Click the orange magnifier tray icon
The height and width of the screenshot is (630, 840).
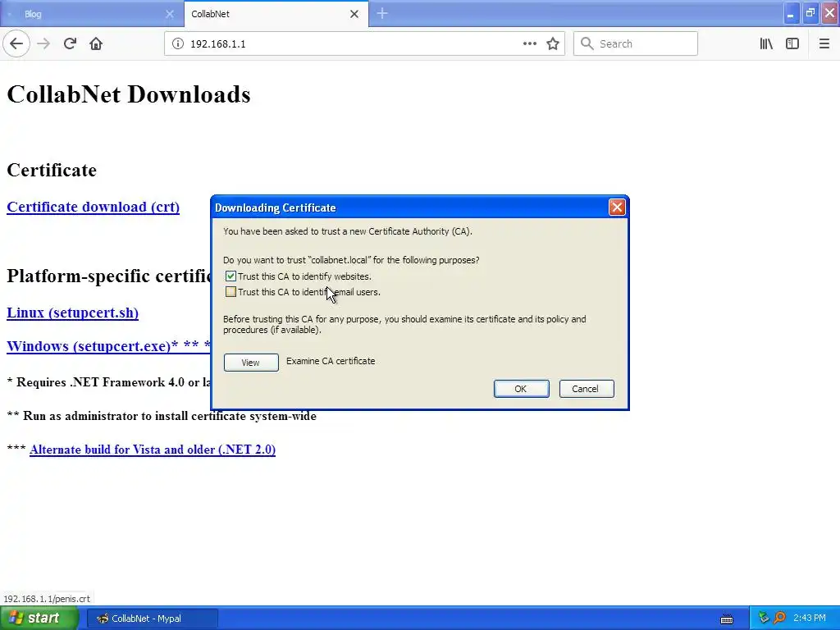pyautogui.click(x=779, y=618)
